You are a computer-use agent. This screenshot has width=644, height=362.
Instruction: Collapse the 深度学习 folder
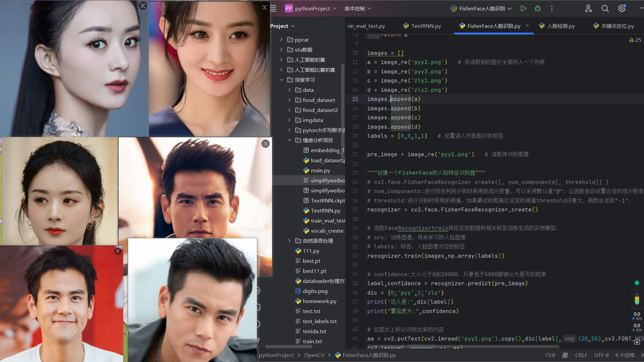(x=281, y=80)
